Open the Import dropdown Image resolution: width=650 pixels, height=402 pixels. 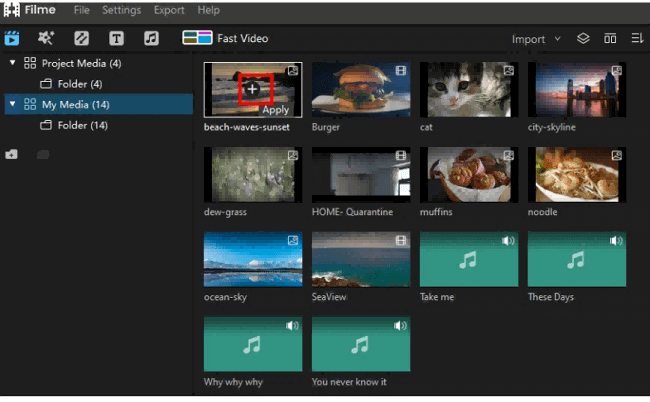pyautogui.click(x=536, y=39)
